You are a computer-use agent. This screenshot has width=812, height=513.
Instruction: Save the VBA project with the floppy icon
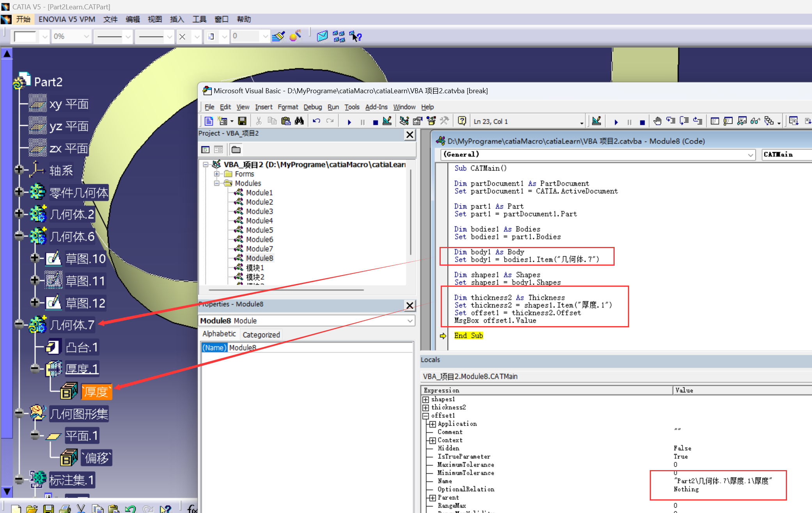[242, 121]
